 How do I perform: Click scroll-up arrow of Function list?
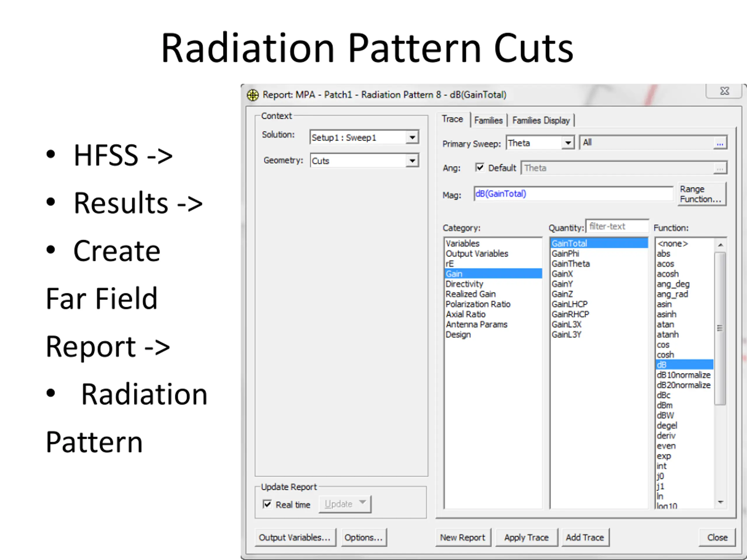(x=720, y=245)
